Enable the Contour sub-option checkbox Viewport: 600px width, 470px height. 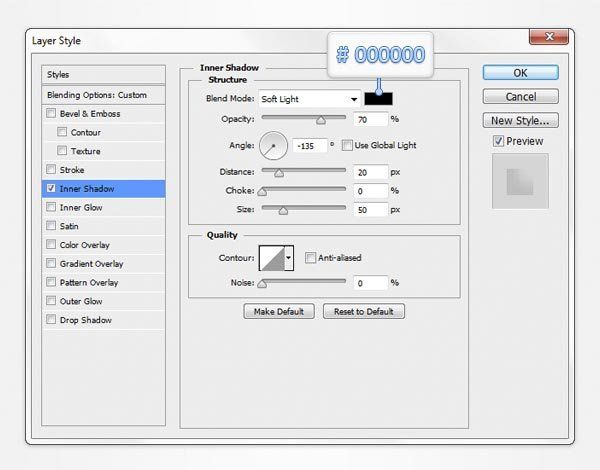62,132
